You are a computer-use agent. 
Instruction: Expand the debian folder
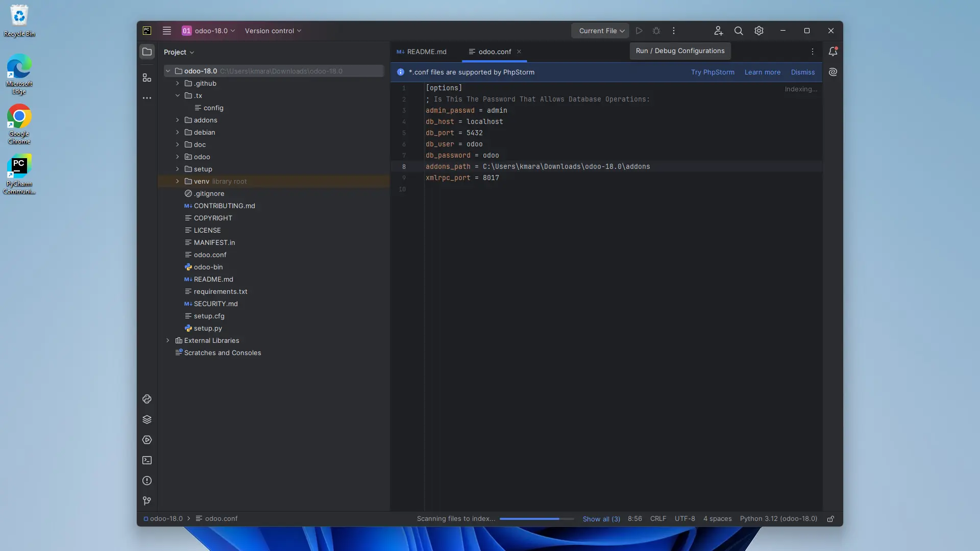click(x=178, y=132)
